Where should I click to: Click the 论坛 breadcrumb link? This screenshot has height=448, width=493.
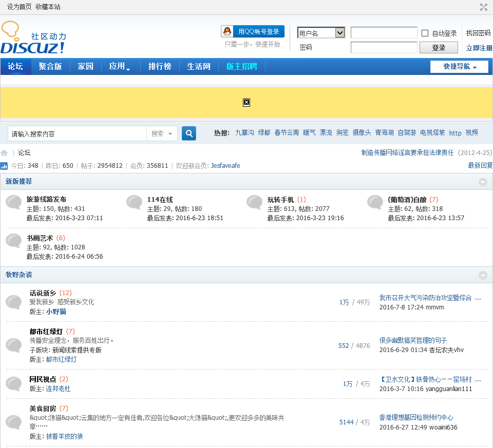pos(24,153)
